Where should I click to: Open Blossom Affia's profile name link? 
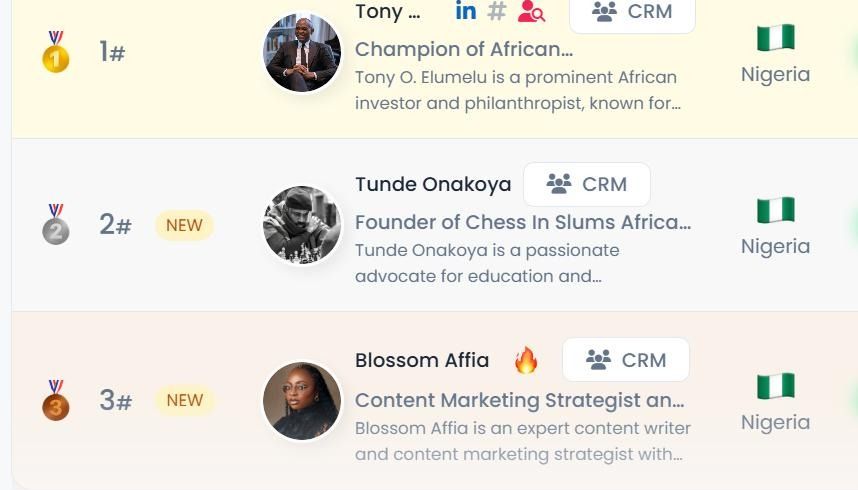pos(422,360)
